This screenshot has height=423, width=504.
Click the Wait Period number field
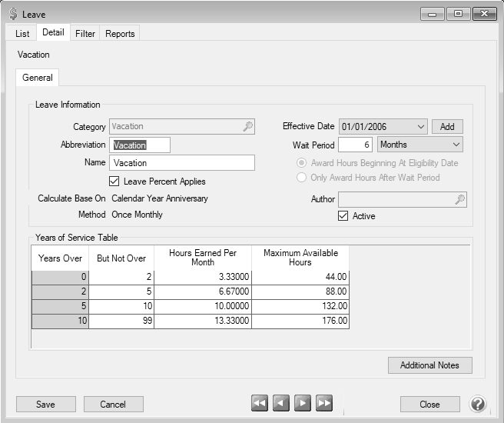pyautogui.click(x=355, y=145)
